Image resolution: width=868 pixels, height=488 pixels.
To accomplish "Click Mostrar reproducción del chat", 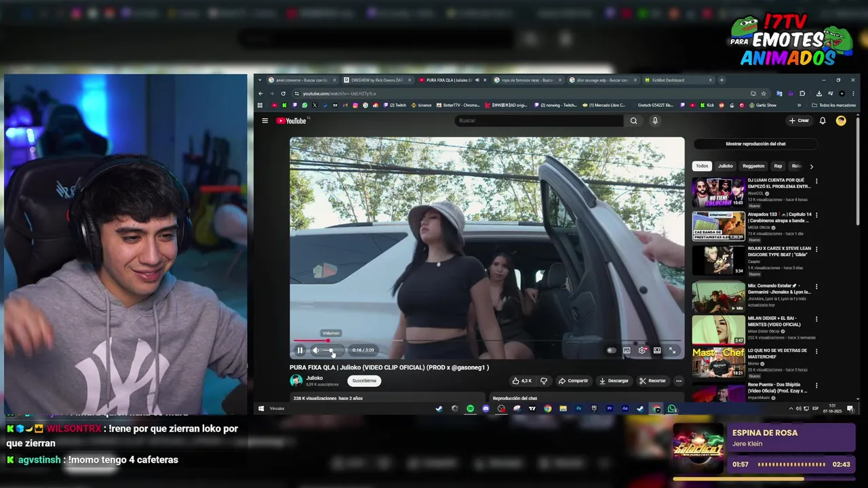I will click(755, 144).
